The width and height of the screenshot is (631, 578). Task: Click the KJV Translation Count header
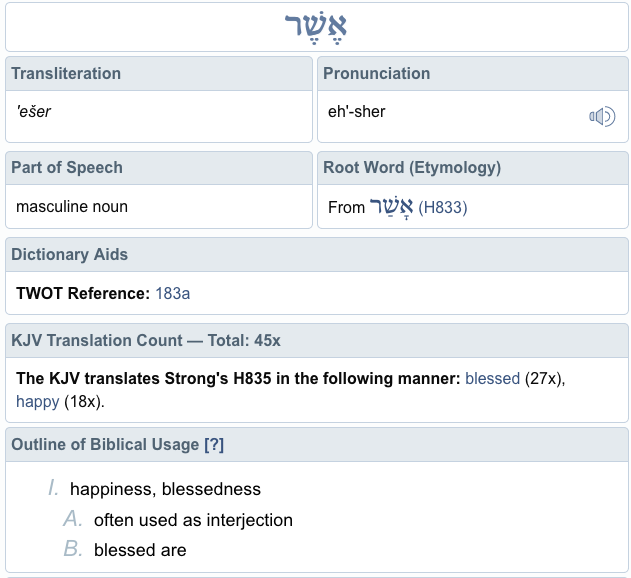(x=146, y=341)
